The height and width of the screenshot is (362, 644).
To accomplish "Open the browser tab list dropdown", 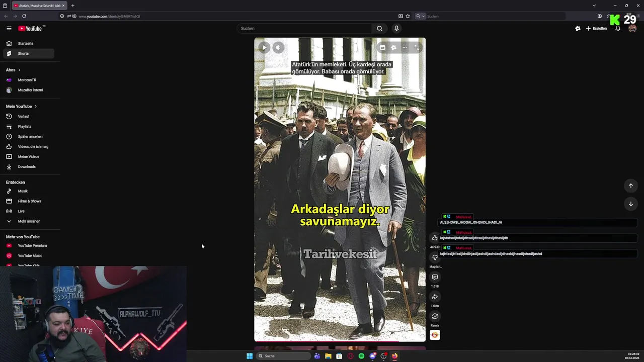I will coord(594,6).
